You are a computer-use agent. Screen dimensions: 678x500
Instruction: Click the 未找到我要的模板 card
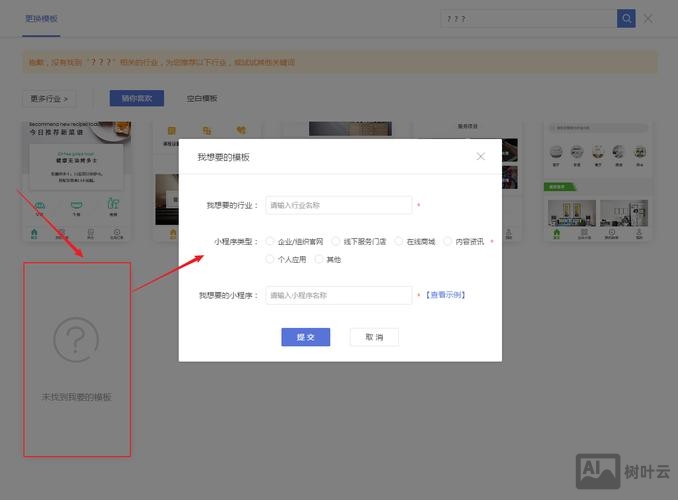tap(77, 359)
